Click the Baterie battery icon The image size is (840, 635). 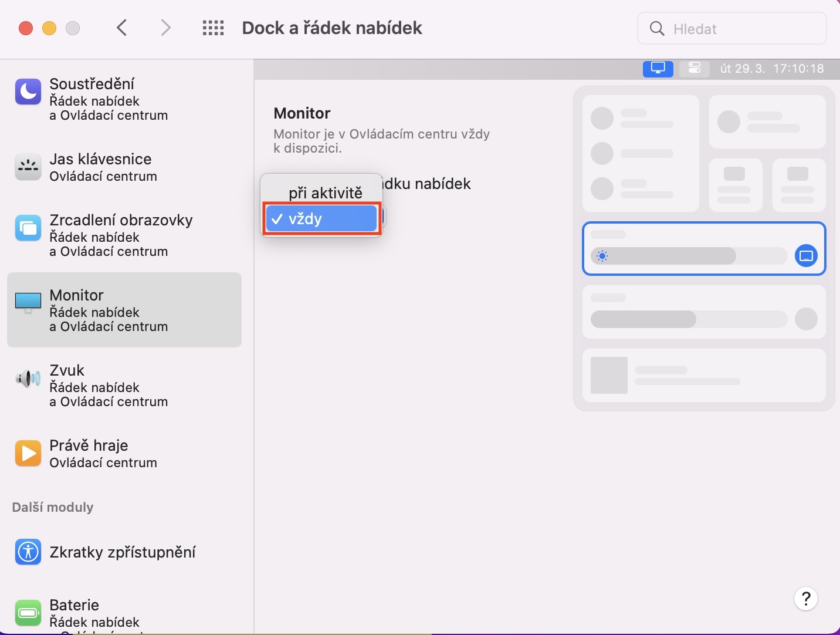coord(28,613)
